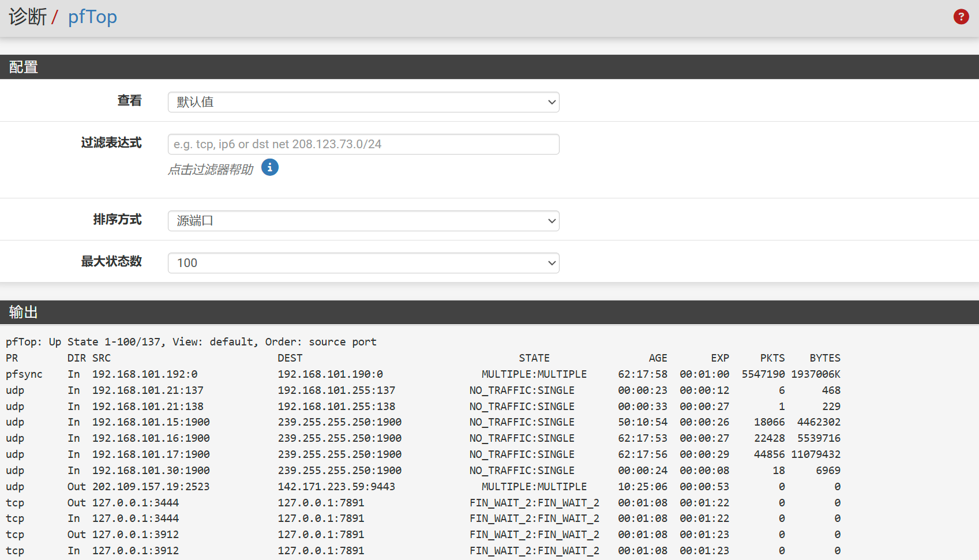Click the blue filter help info icon
This screenshot has height=560, width=979.
pos(269,168)
